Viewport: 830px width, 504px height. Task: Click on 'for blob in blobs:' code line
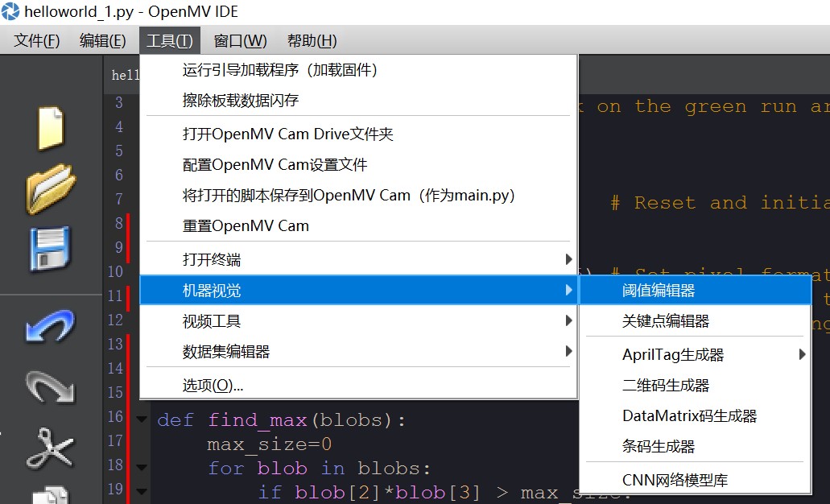click(x=319, y=469)
